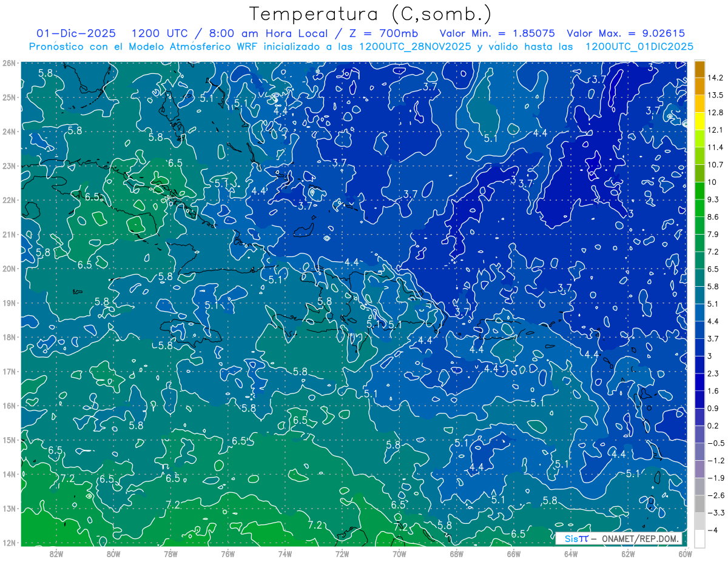
Task: Click the 66W longitude axis label
Action: [x=513, y=554]
